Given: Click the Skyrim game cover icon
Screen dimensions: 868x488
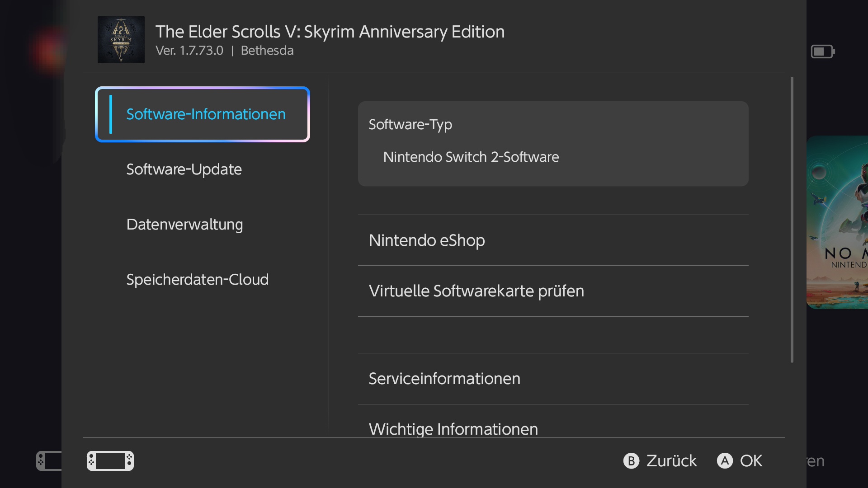Looking at the screenshot, I should (x=121, y=40).
